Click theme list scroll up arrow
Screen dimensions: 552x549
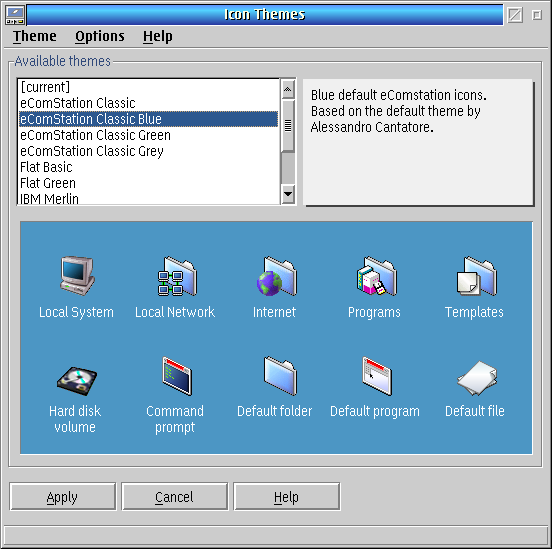point(288,89)
